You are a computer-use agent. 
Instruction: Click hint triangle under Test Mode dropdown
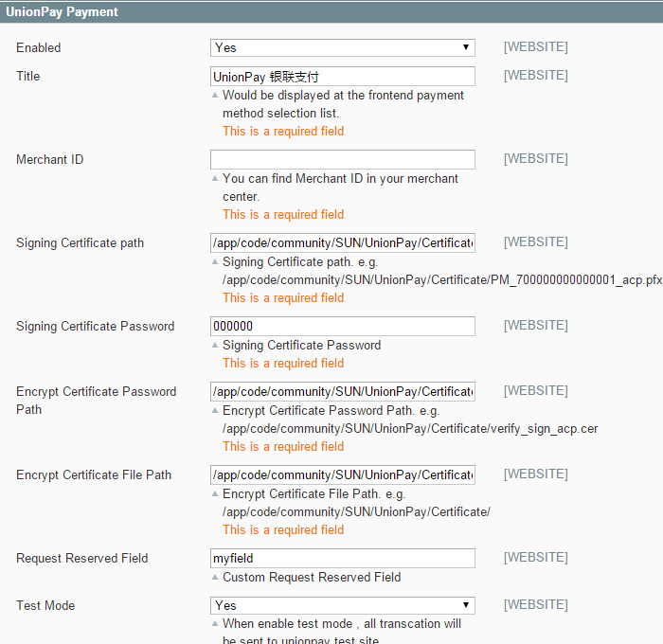(x=215, y=624)
